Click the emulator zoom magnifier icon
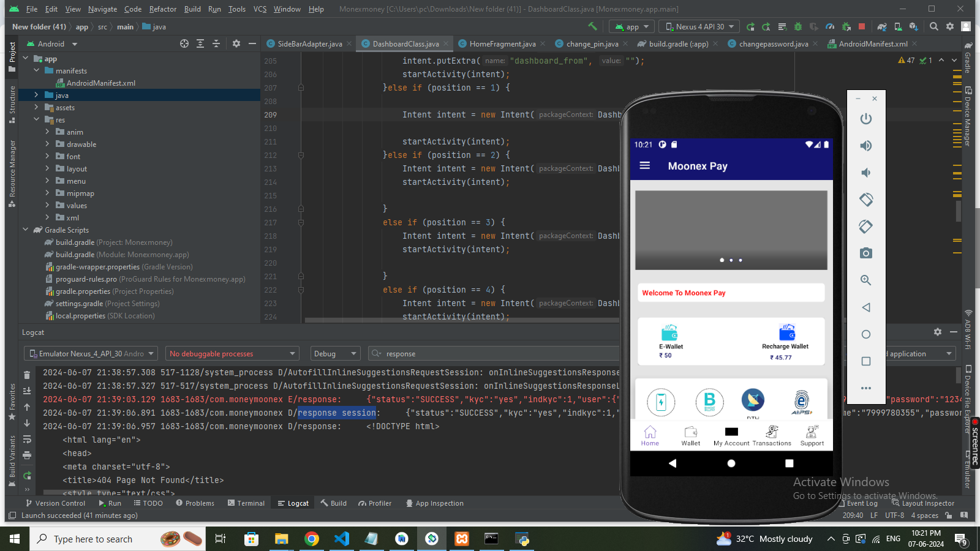The image size is (980, 551). (865, 280)
